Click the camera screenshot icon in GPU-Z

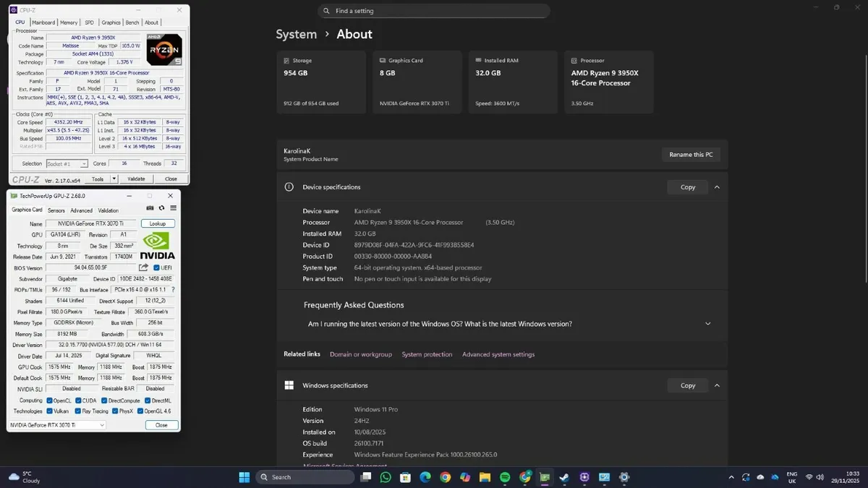[x=150, y=207]
